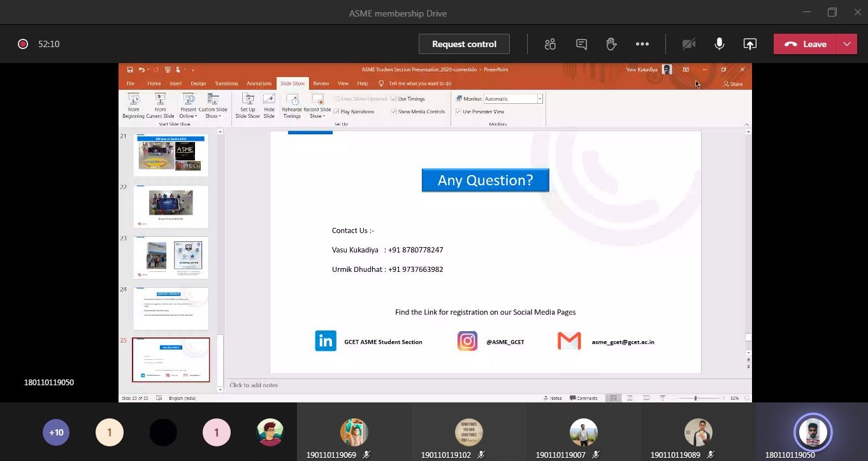This screenshot has width=868, height=461.
Task: Start slide show From Current Slide
Action: [x=160, y=106]
